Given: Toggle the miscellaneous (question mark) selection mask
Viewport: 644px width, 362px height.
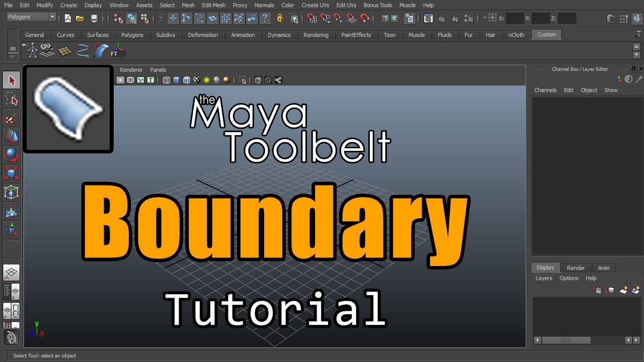Looking at the screenshot, I should [x=265, y=19].
